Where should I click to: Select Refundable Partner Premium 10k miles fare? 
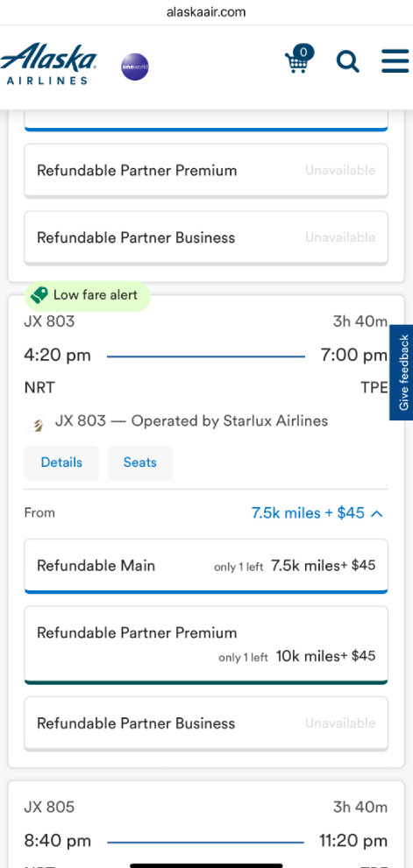(206, 645)
